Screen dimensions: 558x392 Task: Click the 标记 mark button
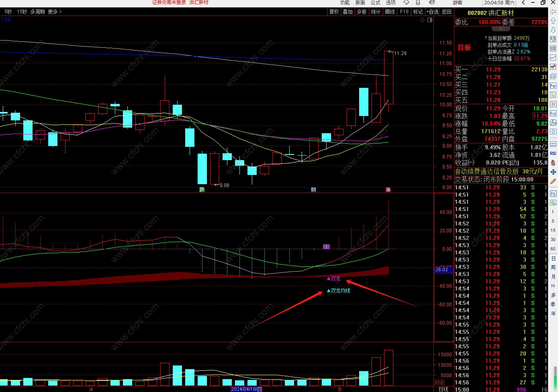pos(418,12)
